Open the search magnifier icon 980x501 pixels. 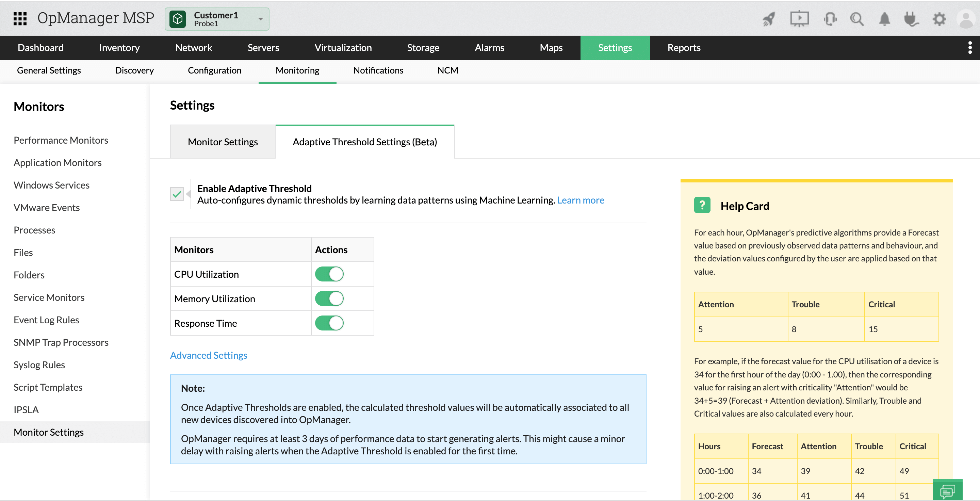(857, 19)
